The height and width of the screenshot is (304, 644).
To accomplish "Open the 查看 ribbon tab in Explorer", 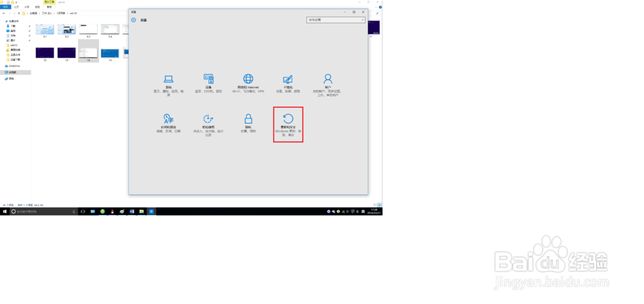I will (x=37, y=7).
